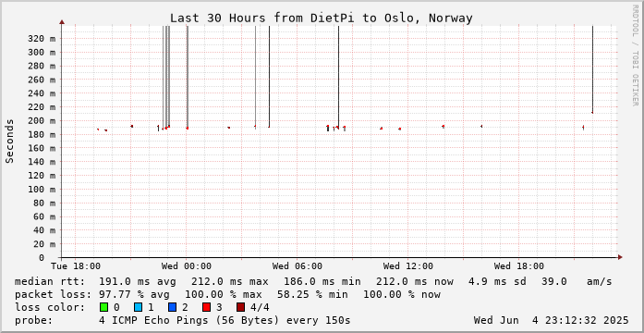Screen dimensions: 644x333
Task: Click the '212.0 ms now' rtt value
Action: click(x=415, y=282)
